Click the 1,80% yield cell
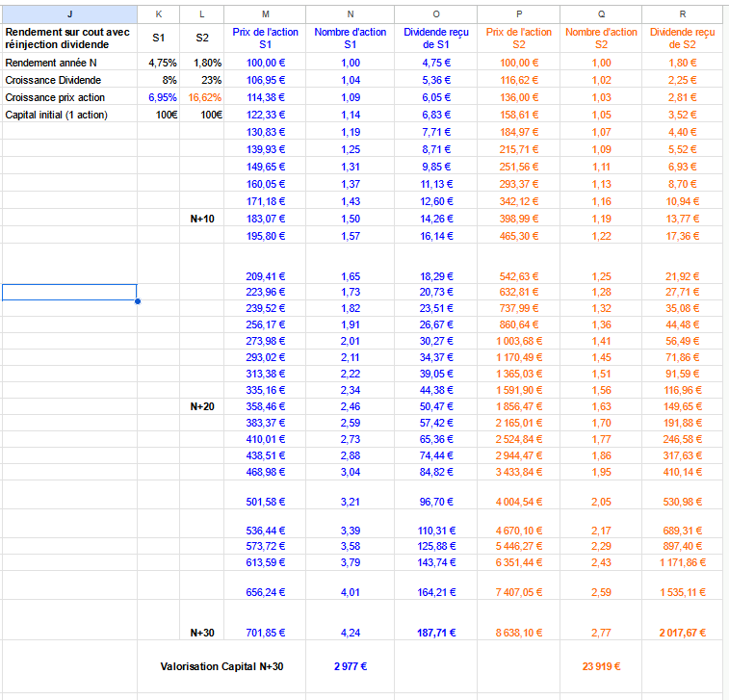 [x=202, y=63]
